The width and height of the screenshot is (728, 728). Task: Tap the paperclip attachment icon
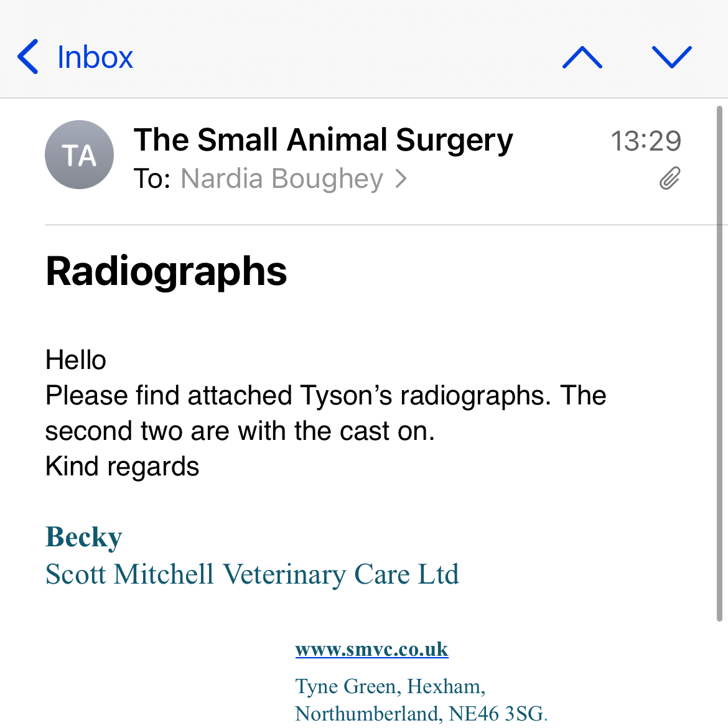coord(670,179)
